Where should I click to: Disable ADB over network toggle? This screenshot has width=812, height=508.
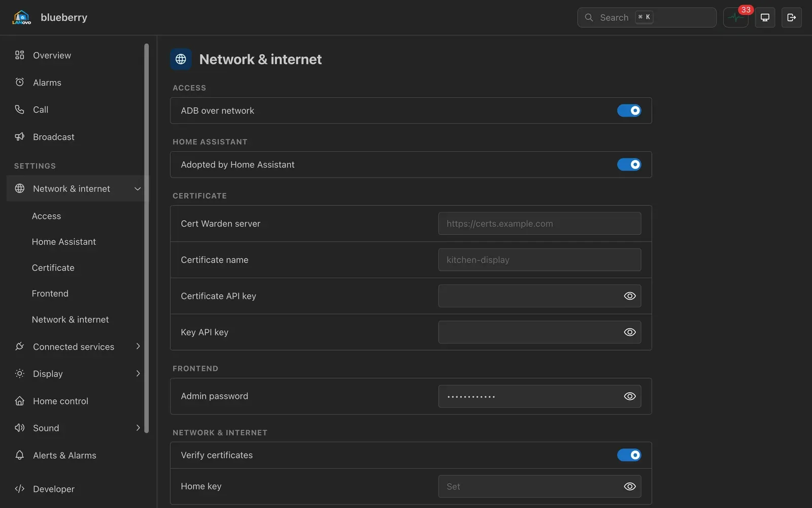pyautogui.click(x=629, y=110)
